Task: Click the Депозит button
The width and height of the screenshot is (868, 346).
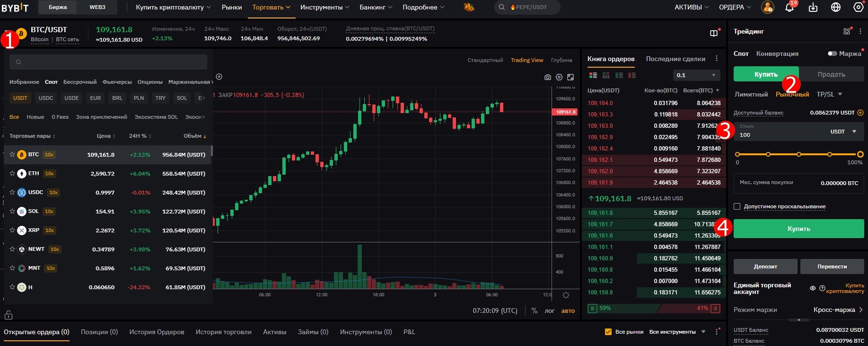Action: tap(765, 266)
